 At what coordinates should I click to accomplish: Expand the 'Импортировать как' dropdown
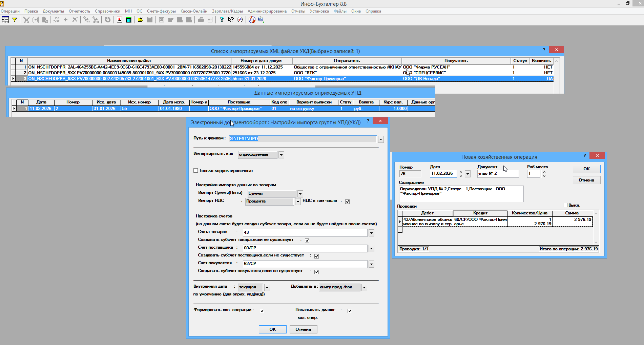(x=281, y=155)
